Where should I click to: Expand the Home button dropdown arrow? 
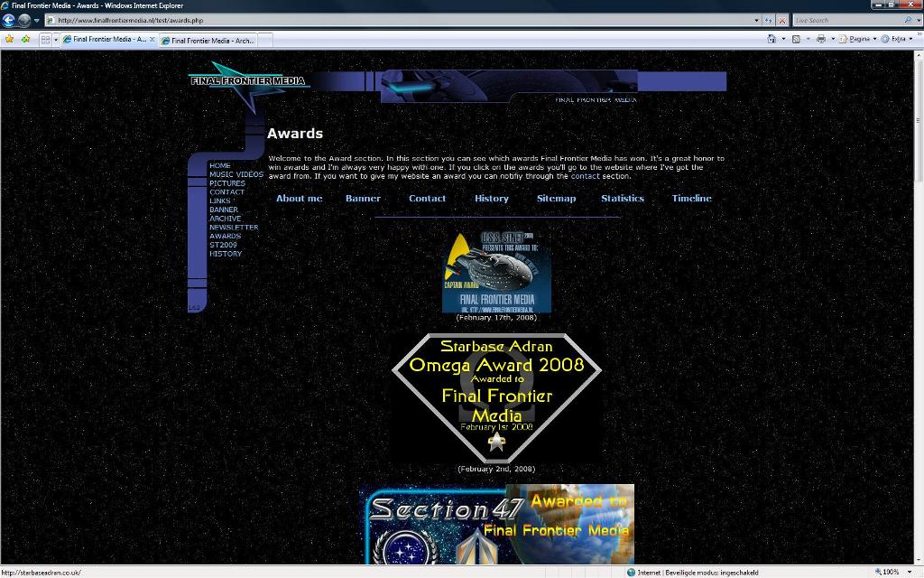click(783, 39)
